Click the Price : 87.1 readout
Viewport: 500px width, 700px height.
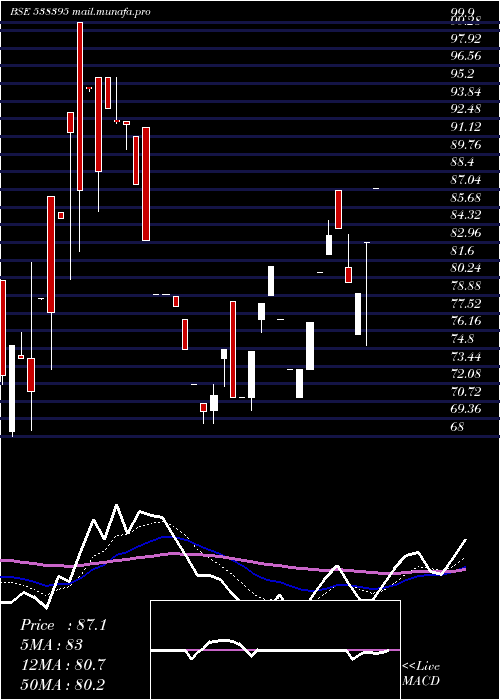pos(63,625)
